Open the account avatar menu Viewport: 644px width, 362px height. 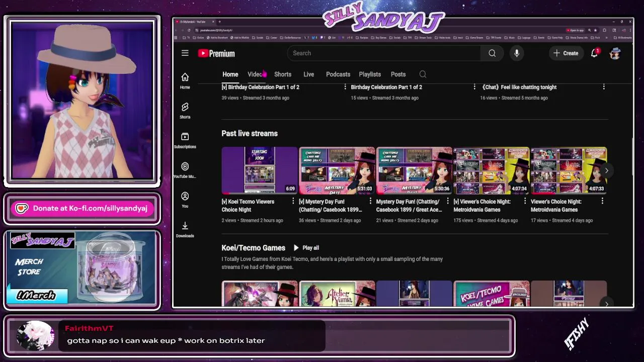tap(615, 53)
